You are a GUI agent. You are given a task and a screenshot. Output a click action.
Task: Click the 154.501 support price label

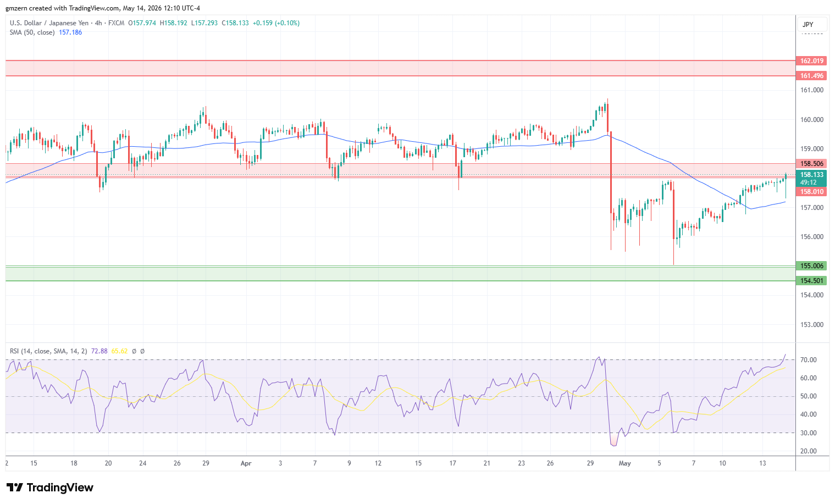point(811,281)
